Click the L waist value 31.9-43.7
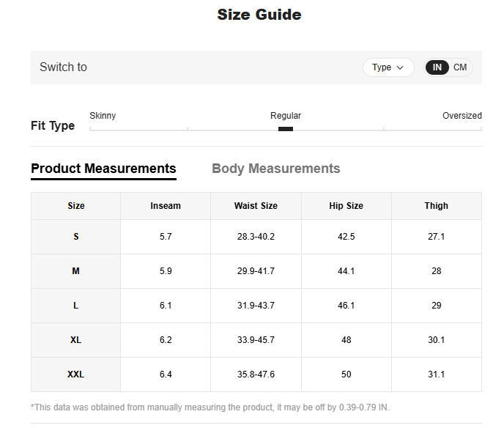The width and height of the screenshot is (504, 428). click(256, 306)
